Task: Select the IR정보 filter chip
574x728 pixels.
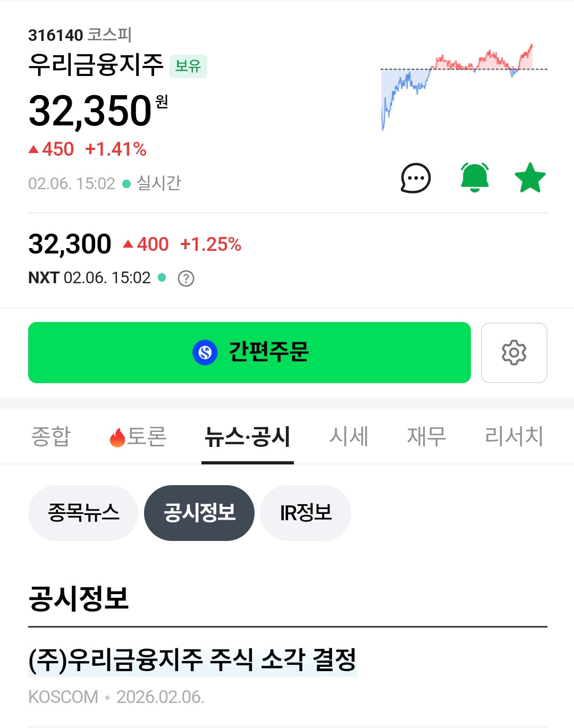Action: tap(306, 513)
